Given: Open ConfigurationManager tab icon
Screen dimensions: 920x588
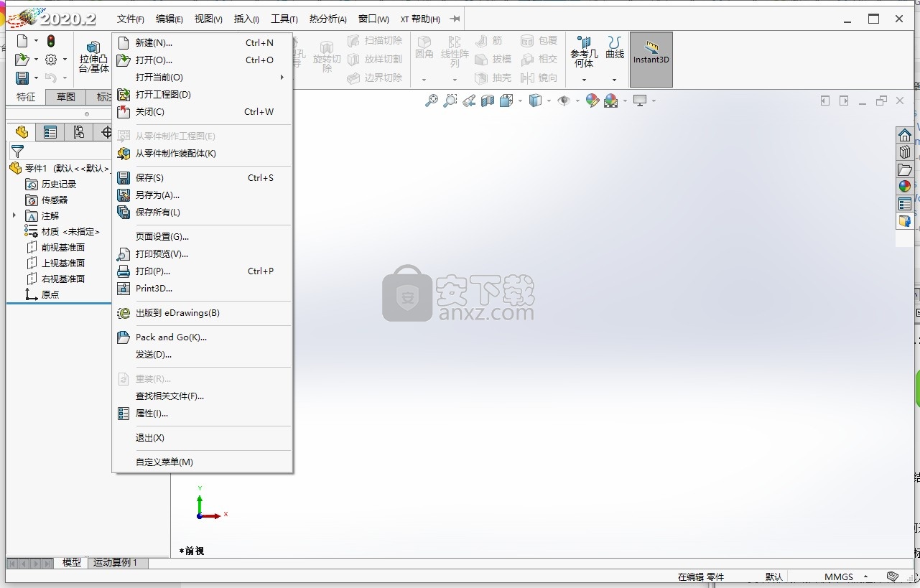Looking at the screenshot, I should click(78, 132).
